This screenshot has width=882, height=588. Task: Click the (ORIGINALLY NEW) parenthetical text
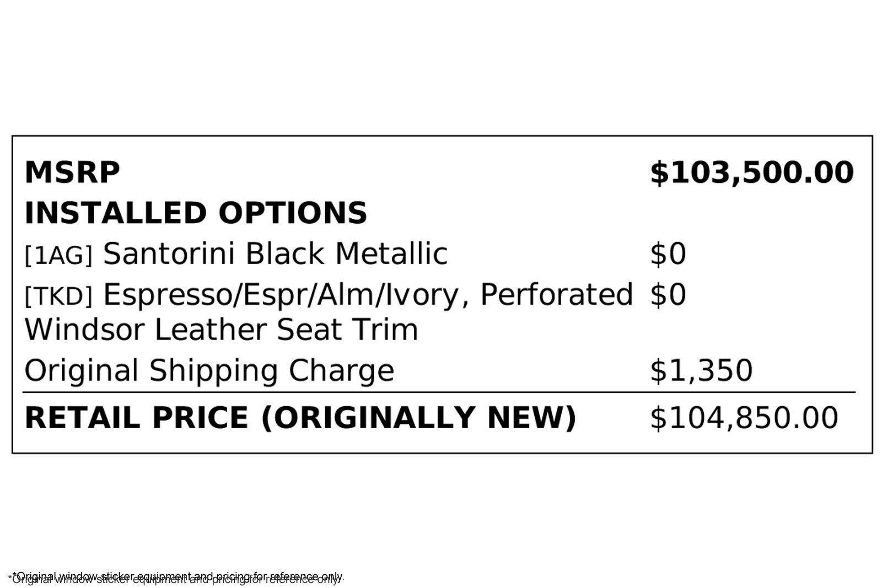click(418, 418)
